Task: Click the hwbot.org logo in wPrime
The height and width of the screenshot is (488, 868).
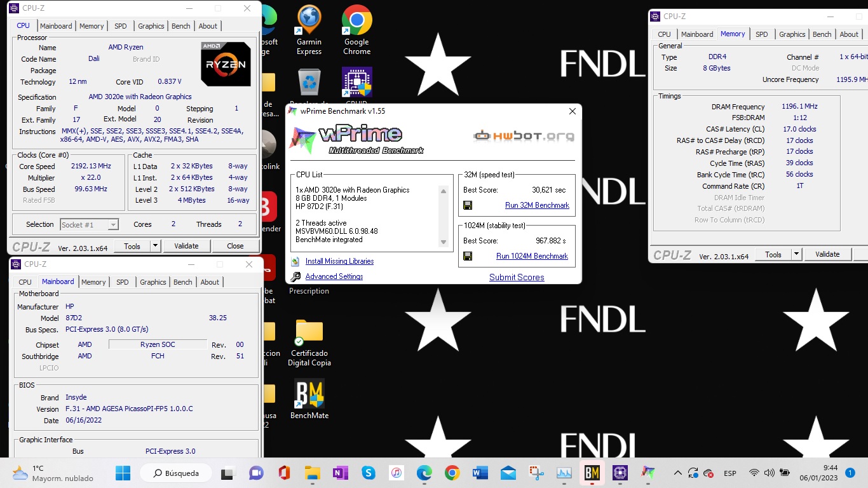Action: 524,135
